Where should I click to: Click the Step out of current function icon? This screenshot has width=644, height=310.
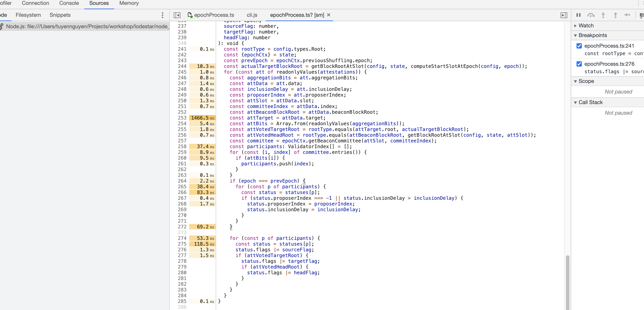click(x=615, y=15)
